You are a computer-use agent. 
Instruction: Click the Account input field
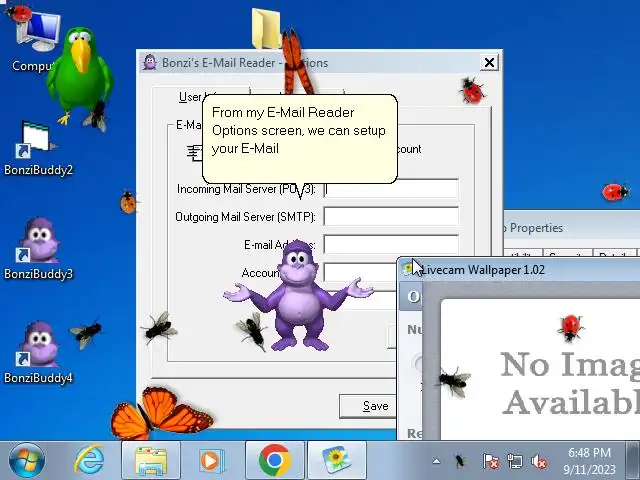(360, 272)
